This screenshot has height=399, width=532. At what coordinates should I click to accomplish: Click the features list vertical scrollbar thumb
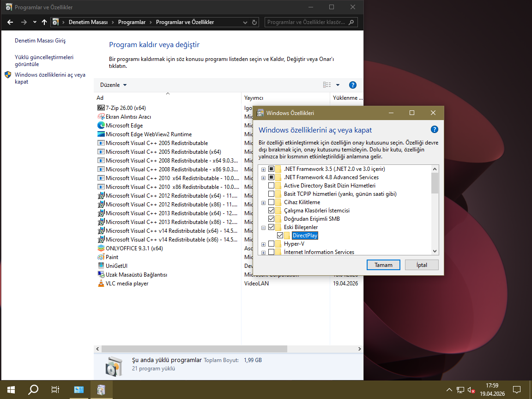[x=435, y=183]
